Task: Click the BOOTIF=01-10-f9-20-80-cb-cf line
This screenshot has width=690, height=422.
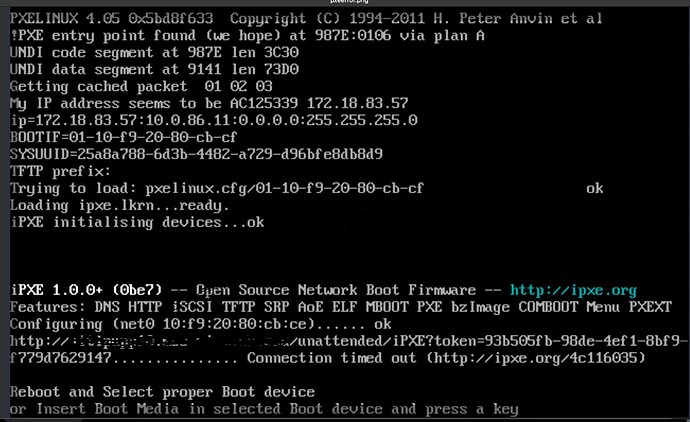Action: pos(124,137)
